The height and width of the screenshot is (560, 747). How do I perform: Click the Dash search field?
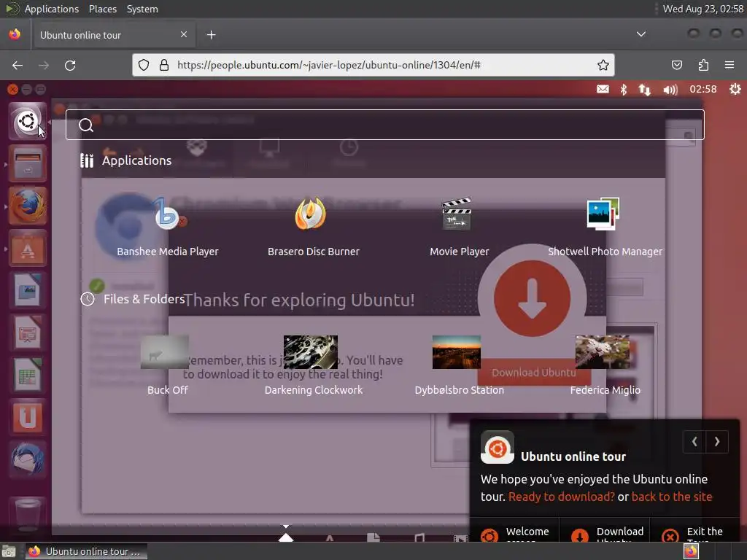tap(385, 125)
